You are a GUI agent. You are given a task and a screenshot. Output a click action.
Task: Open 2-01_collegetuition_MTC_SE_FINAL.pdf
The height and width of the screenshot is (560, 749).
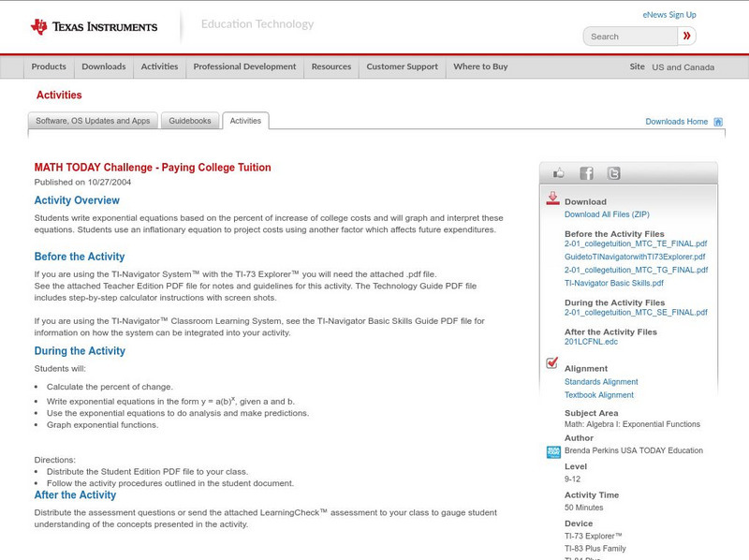click(x=636, y=313)
